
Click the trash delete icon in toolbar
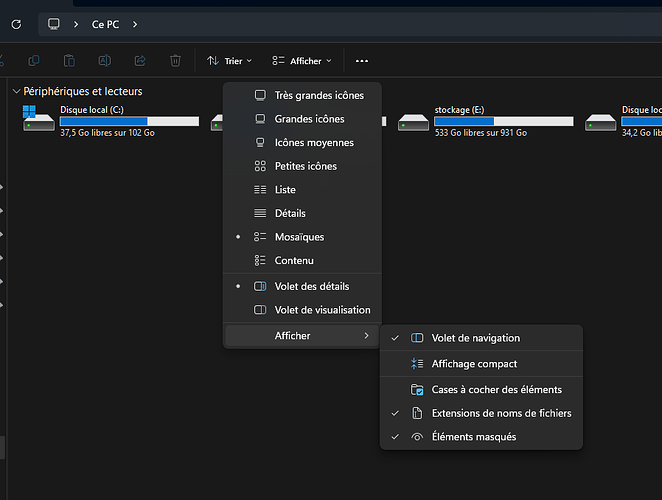pos(175,61)
